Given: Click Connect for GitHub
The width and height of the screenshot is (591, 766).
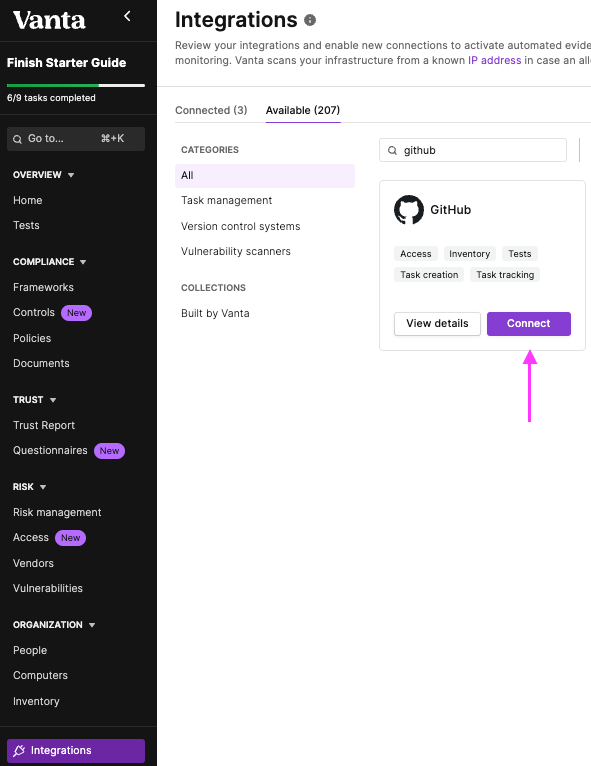Looking at the screenshot, I should click(x=528, y=323).
